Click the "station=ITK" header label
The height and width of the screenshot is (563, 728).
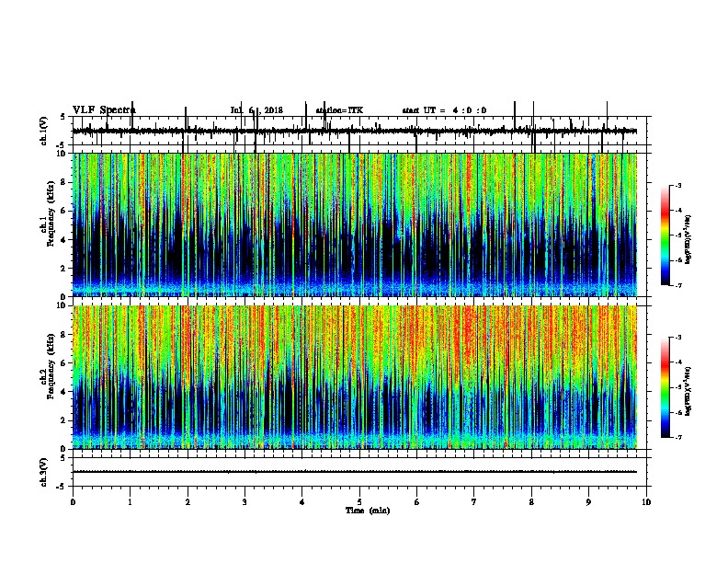coord(339,110)
